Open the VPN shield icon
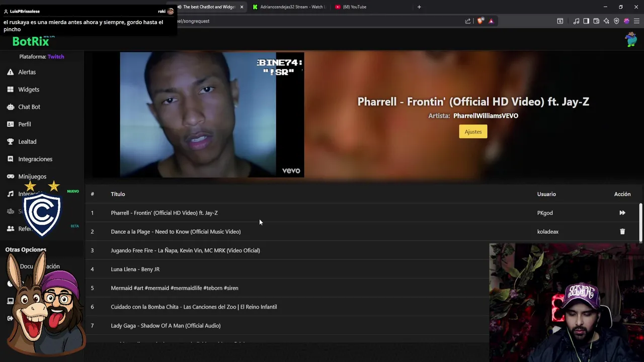Screen dimensions: 644x362 pos(616,21)
